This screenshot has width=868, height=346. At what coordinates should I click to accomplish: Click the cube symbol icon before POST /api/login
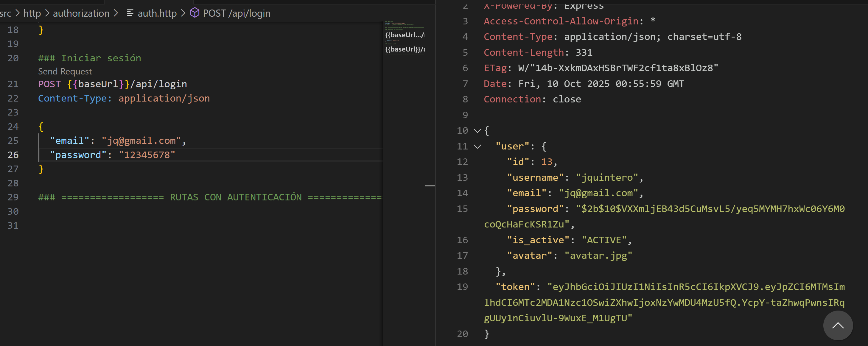195,13
